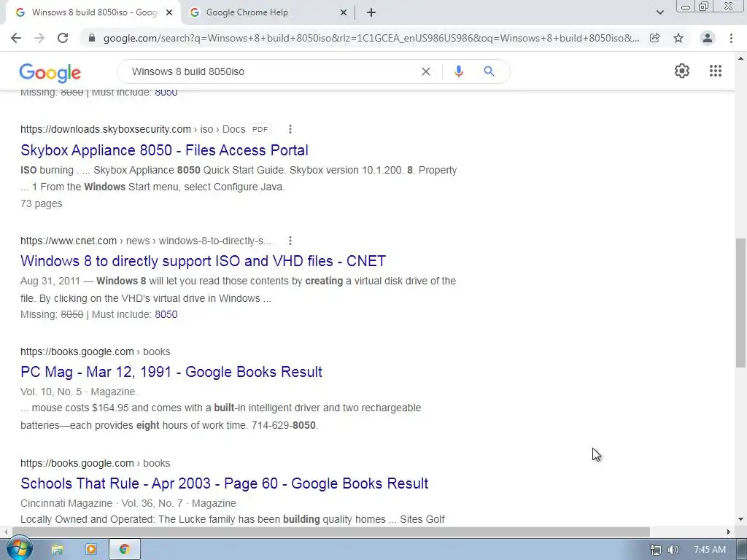Image resolution: width=747 pixels, height=560 pixels.
Task: Open the Google apps grid
Action: pyautogui.click(x=716, y=71)
